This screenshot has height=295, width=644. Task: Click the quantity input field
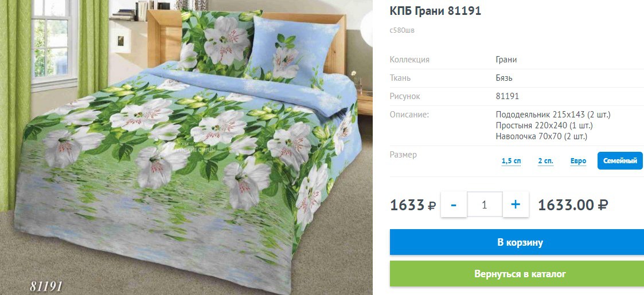click(x=485, y=204)
